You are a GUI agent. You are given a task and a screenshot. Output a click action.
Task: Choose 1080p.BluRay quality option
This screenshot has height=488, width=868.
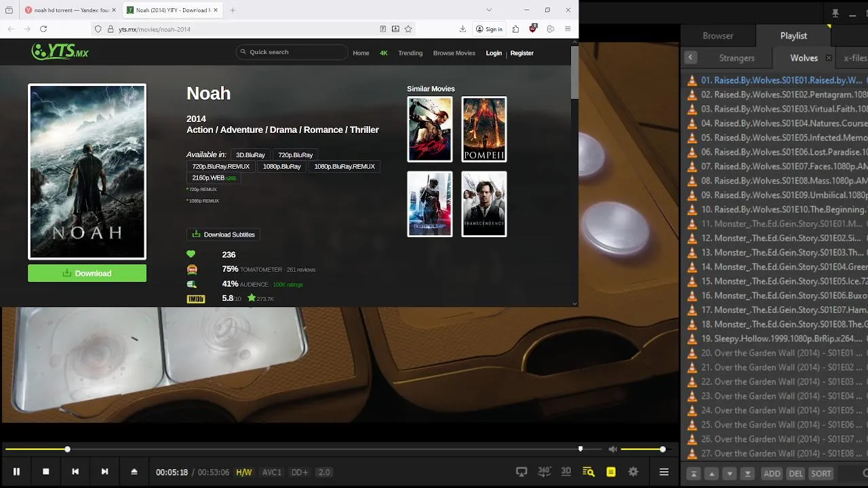click(282, 166)
